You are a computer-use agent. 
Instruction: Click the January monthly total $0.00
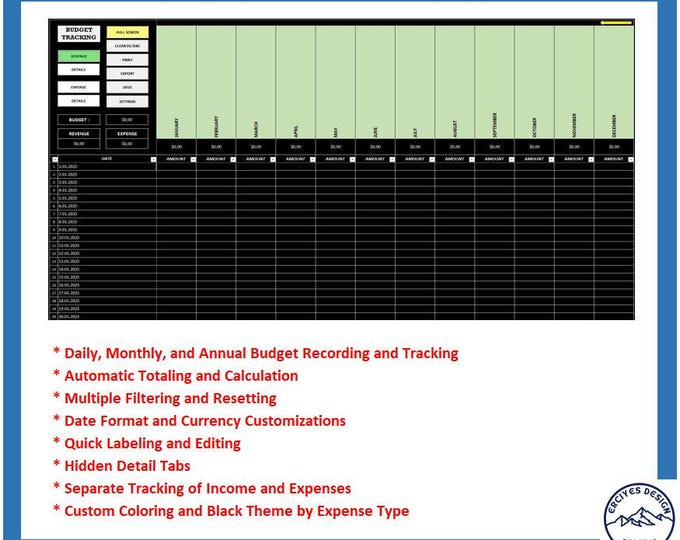point(177,147)
